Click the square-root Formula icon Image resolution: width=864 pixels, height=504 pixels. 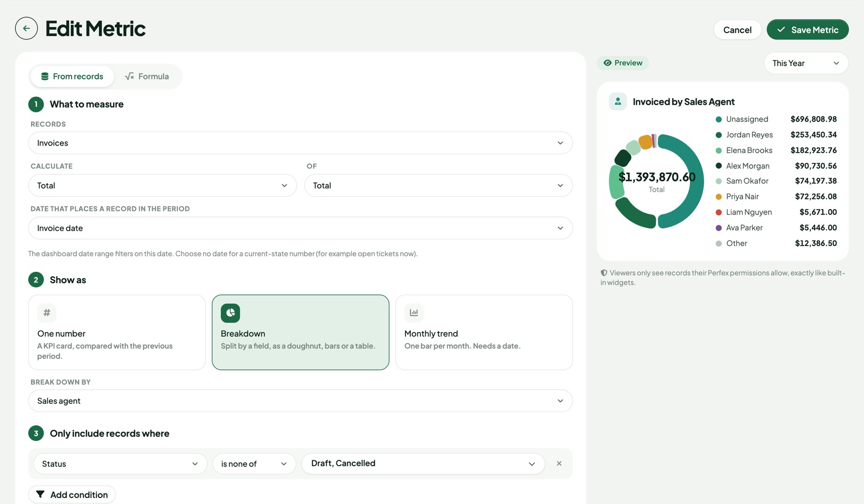tap(130, 76)
